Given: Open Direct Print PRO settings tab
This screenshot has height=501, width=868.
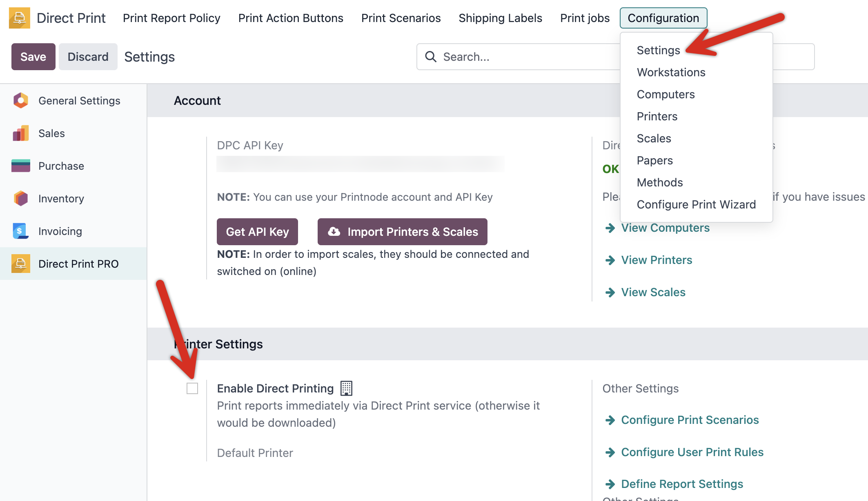Looking at the screenshot, I should (73, 264).
